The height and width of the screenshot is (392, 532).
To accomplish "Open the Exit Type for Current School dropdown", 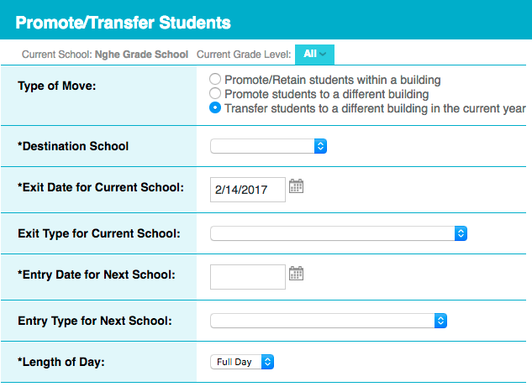I will [x=338, y=233].
